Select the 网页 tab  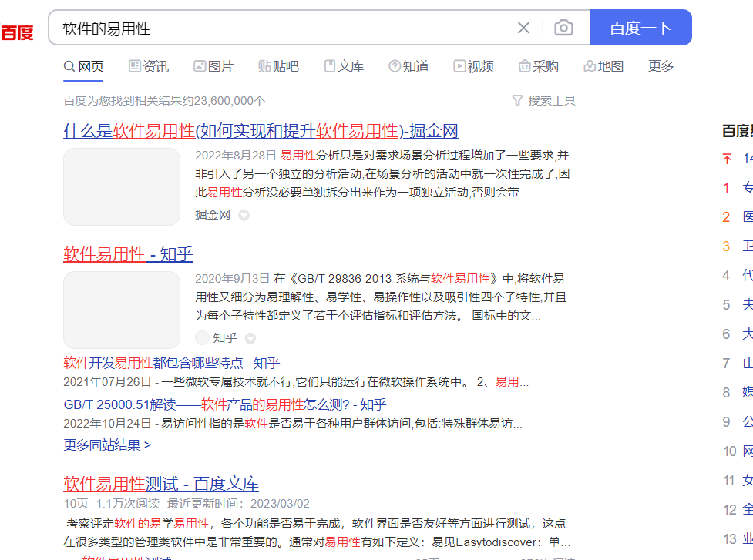pyautogui.click(x=83, y=66)
